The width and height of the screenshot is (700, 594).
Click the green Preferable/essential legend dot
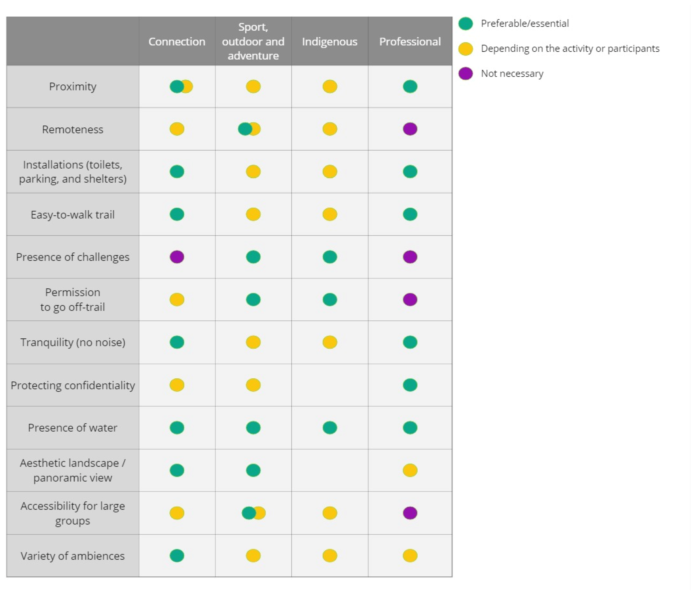465,24
